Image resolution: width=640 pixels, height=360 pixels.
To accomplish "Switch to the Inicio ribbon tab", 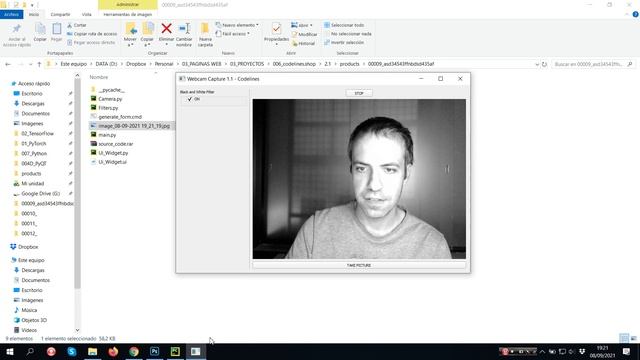I will [x=34, y=14].
